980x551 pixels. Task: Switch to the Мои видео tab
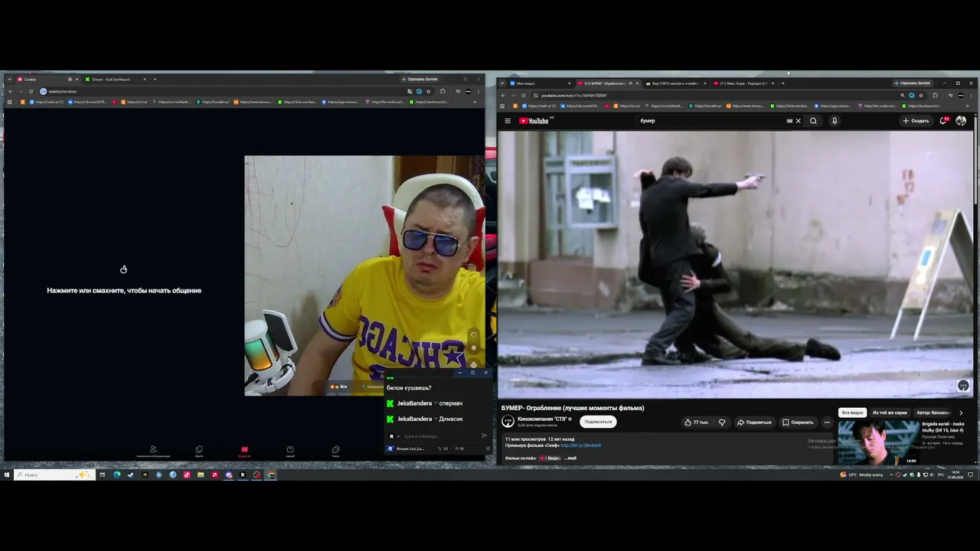(x=540, y=83)
